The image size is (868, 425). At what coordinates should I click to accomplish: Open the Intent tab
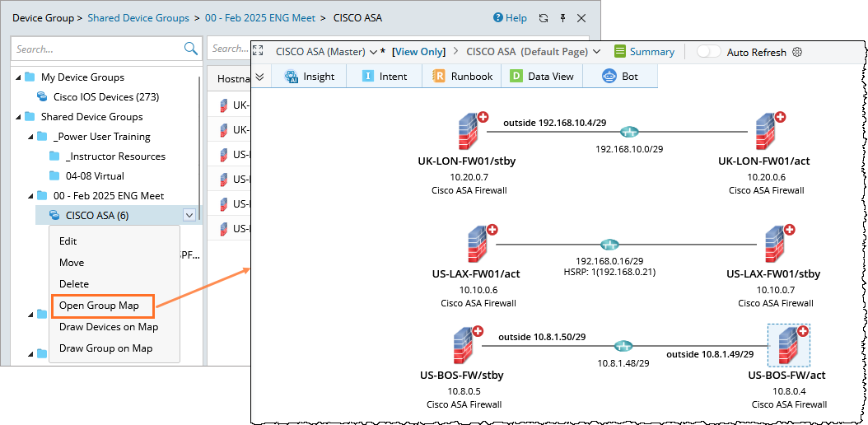[385, 77]
